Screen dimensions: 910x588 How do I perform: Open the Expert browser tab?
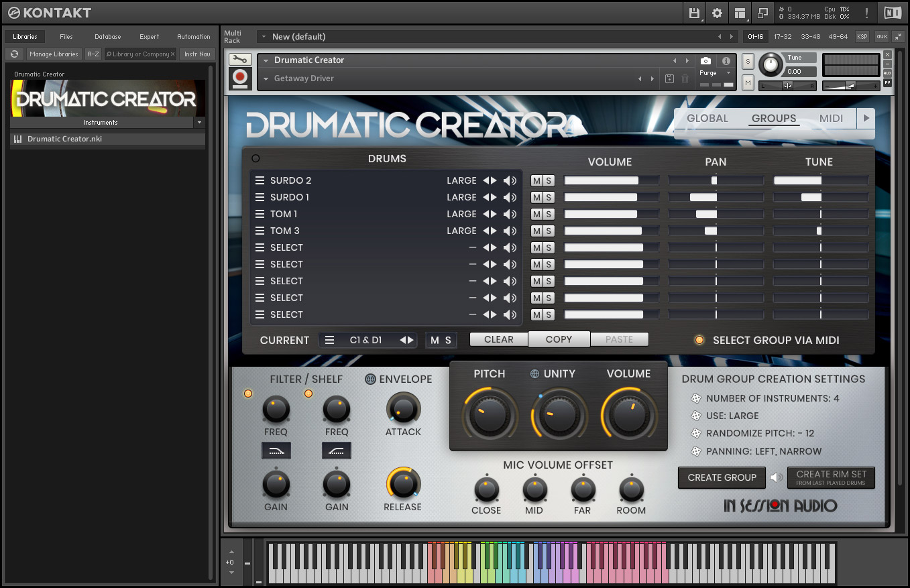pos(149,37)
